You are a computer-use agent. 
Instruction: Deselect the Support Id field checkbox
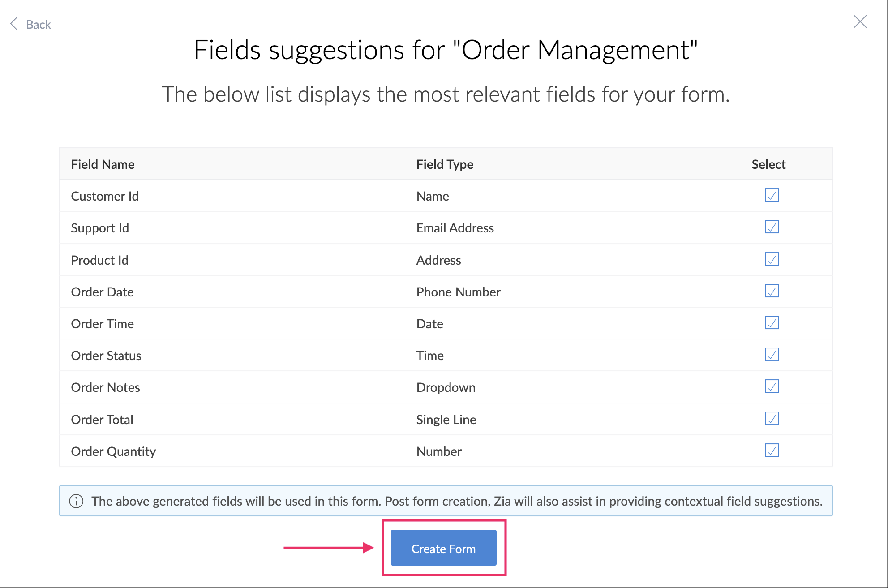(x=772, y=227)
